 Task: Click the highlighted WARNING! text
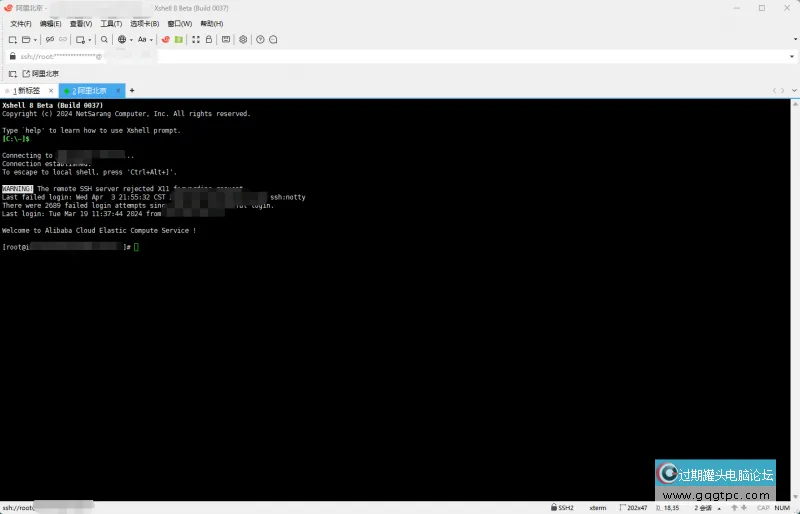tap(17, 189)
